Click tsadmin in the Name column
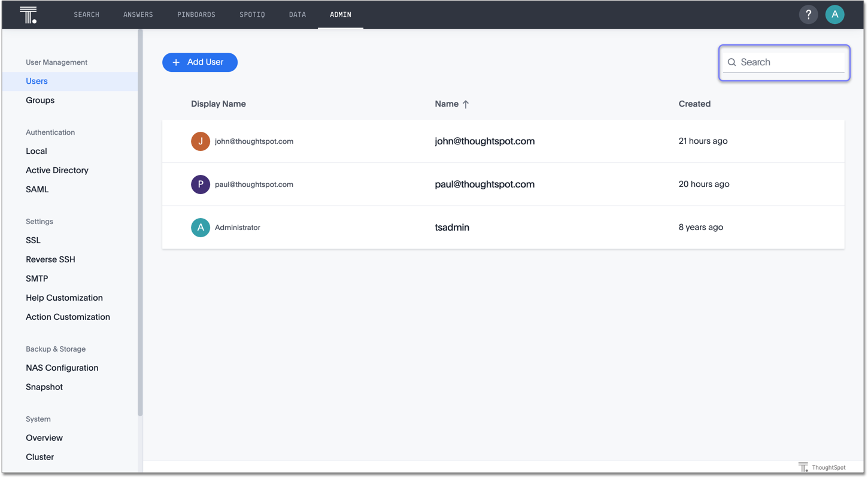The height and width of the screenshot is (478, 868). coord(452,228)
